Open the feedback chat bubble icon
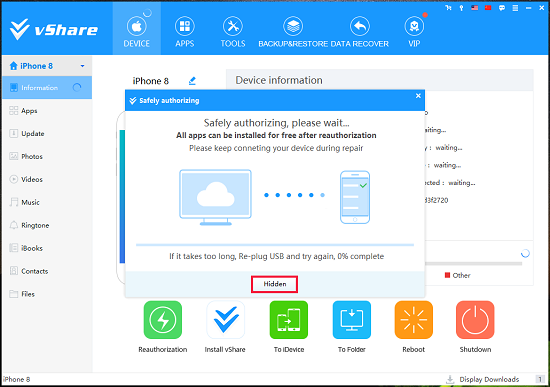Viewport: 550px width, 387px height. tap(502, 8)
